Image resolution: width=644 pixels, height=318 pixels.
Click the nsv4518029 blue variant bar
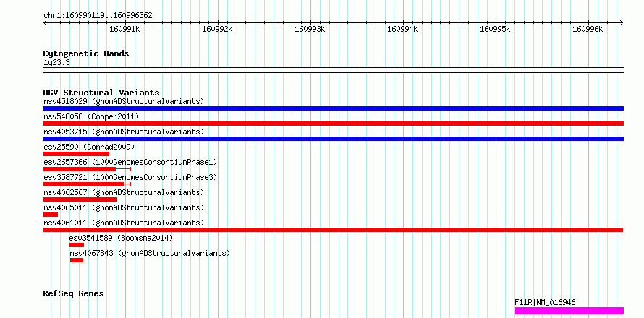(x=333, y=108)
